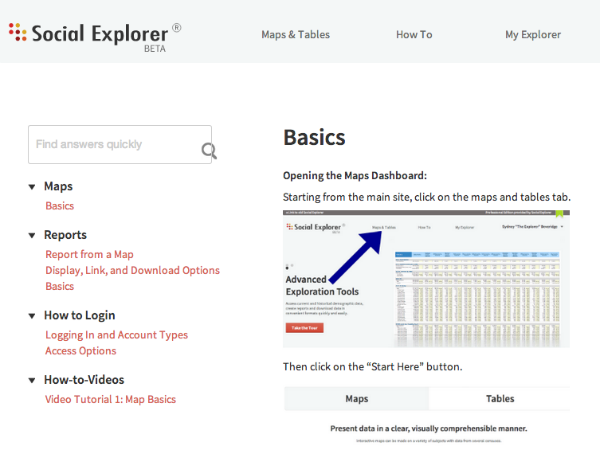Collapse the How to Login section triangle

click(x=32, y=316)
